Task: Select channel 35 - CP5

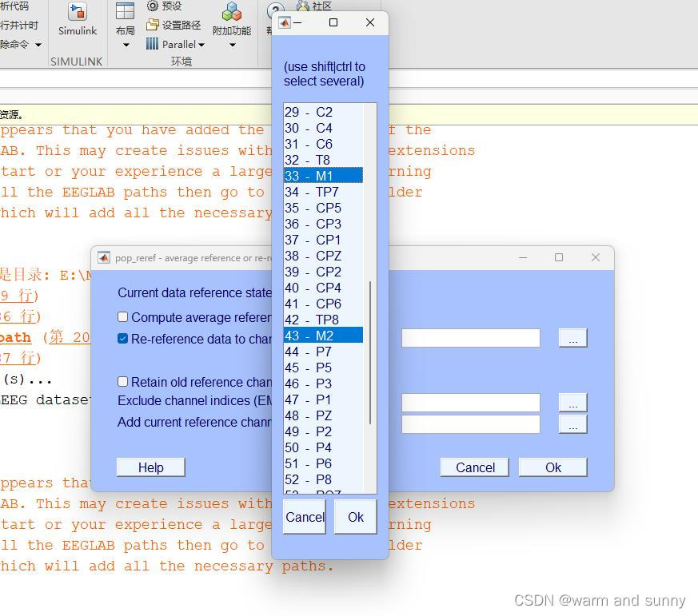Action: (324, 208)
